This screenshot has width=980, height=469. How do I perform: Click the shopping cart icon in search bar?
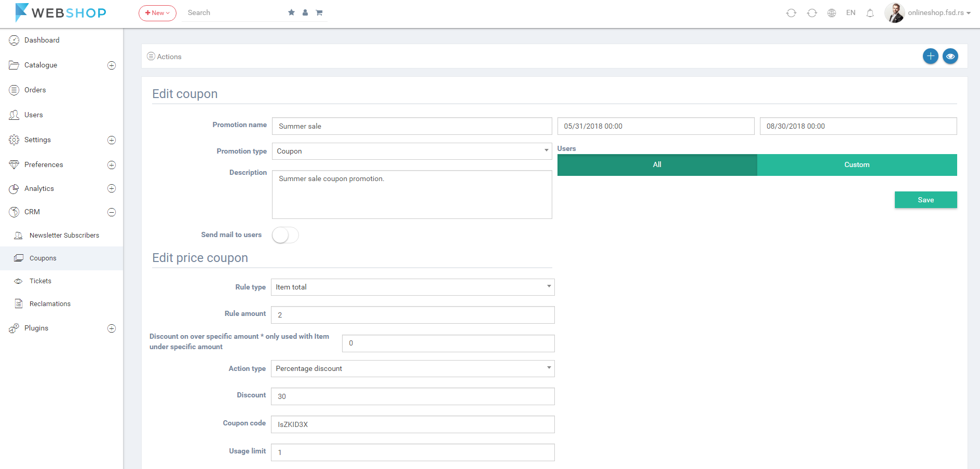(x=319, y=12)
